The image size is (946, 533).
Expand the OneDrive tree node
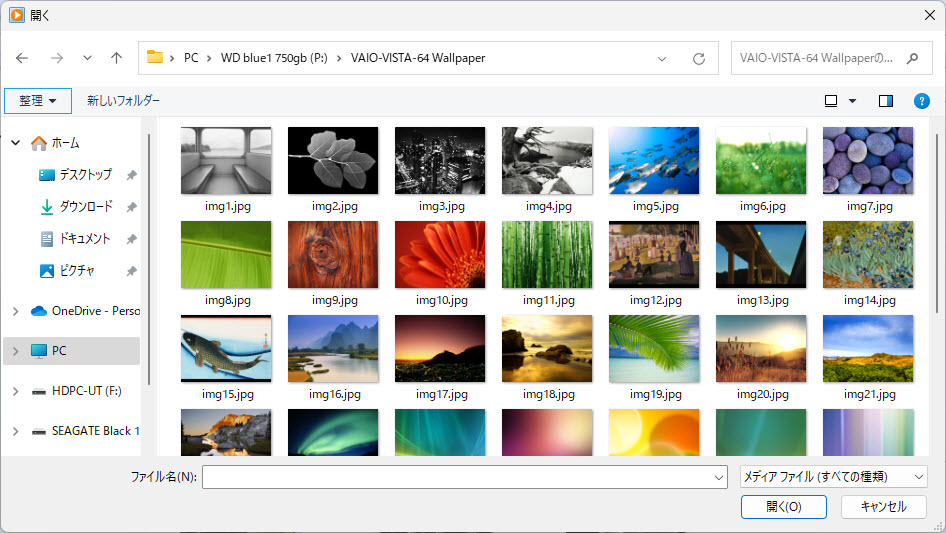[x=15, y=311]
